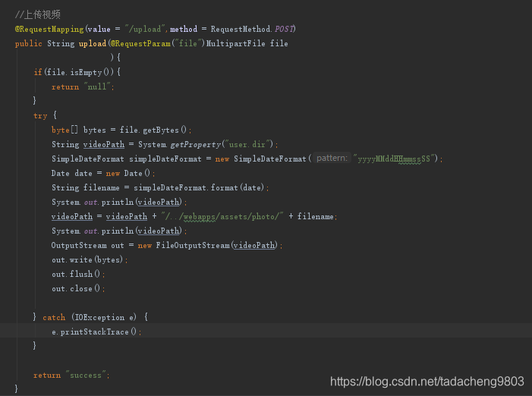Click the first System.out.println(videoPath) line
The width and height of the screenshot is (532, 396).
click(119, 202)
